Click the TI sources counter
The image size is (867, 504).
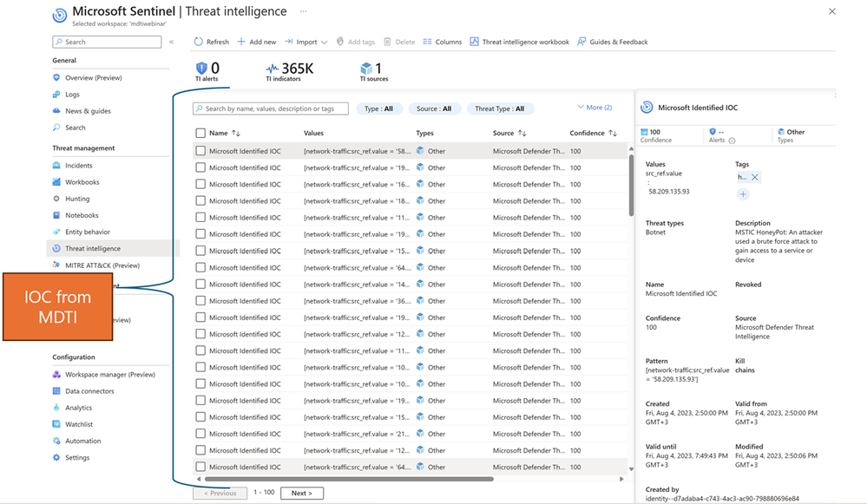point(374,71)
